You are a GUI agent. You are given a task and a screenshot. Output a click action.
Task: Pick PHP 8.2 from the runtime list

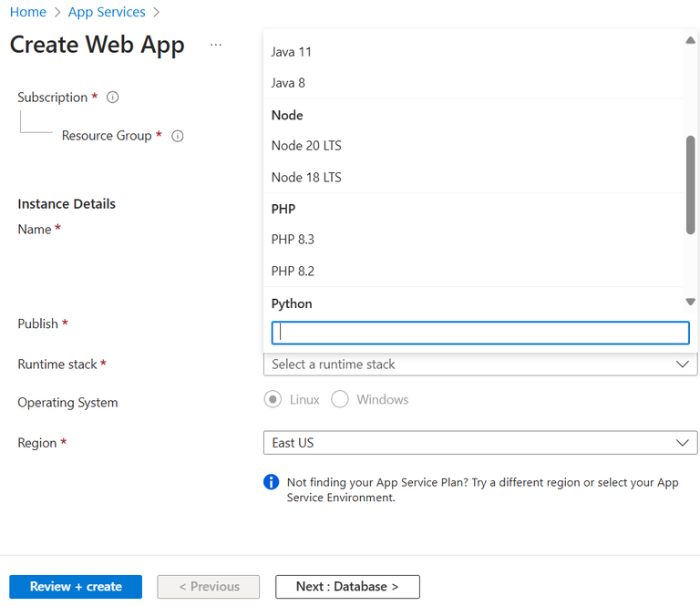point(293,272)
